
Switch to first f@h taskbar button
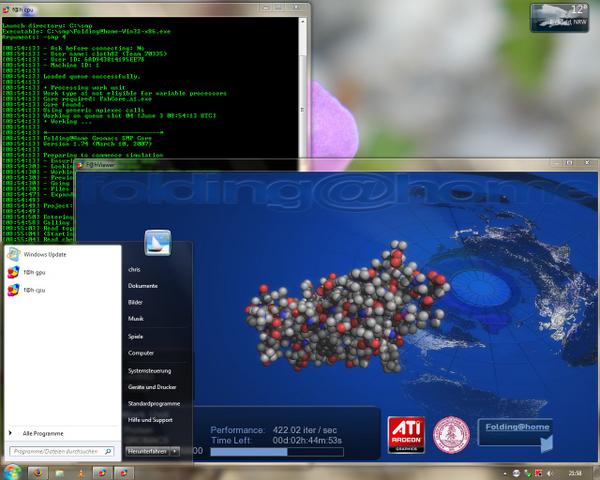pos(102,473)
